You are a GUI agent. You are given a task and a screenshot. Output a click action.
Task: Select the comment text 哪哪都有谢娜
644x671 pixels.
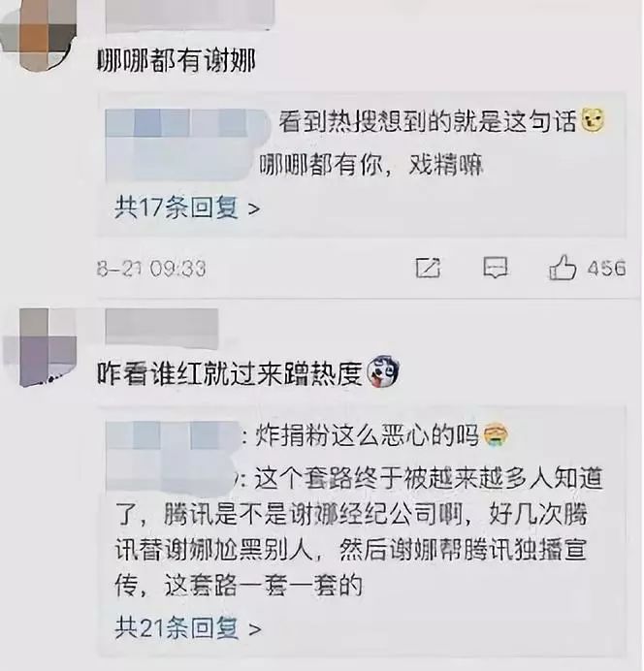[x=177, y=61]
